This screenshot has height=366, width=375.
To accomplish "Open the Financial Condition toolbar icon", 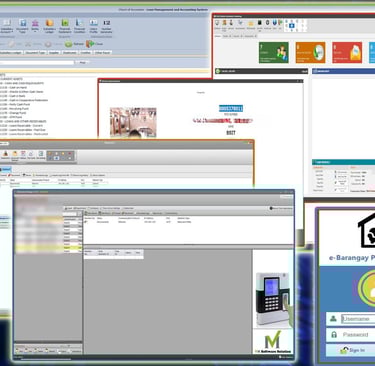I will coord(79,26).
